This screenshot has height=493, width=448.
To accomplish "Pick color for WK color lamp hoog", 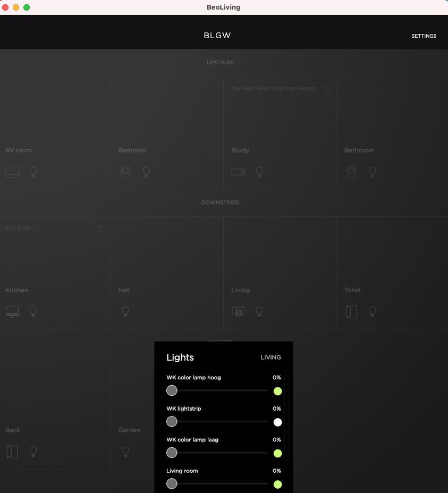I will (277, 392).
